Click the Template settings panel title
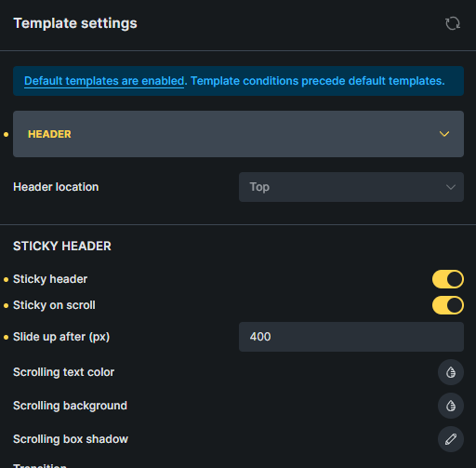 pos(75,23)
